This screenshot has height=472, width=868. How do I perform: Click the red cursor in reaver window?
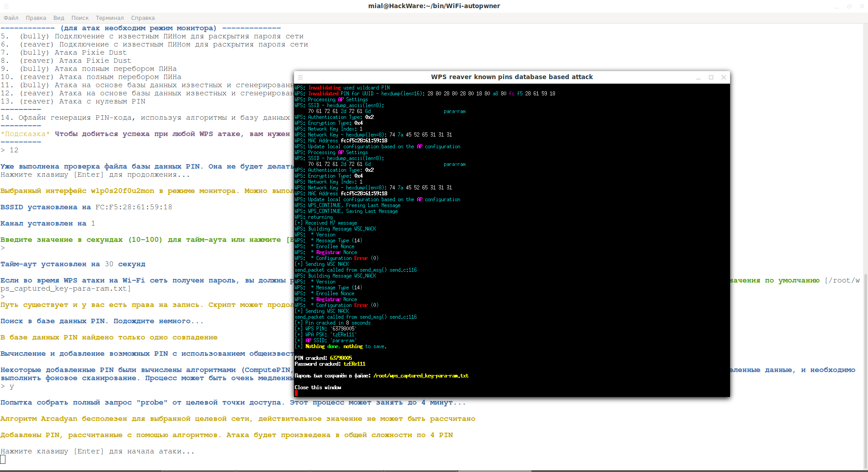click(296, 393)
